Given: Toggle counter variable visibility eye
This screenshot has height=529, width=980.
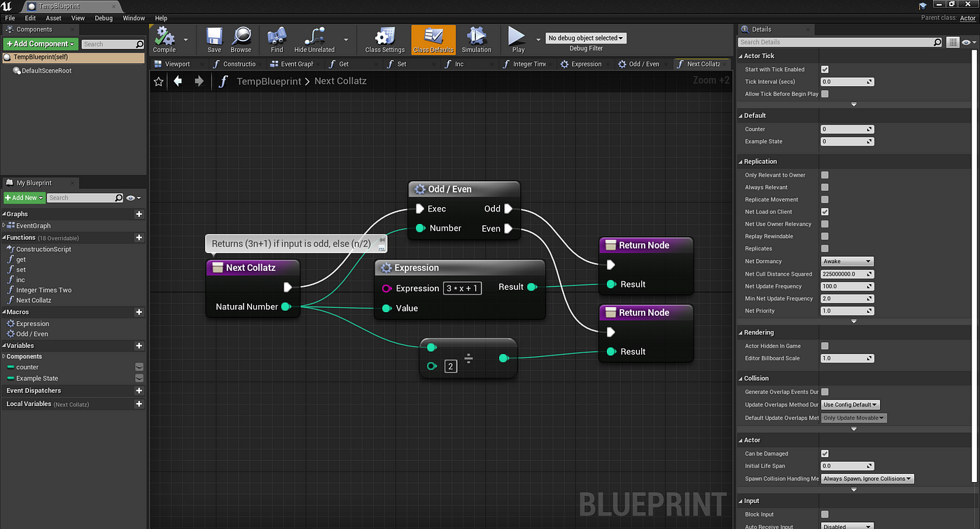Looking at the screenshot, I should coord(139,367).
